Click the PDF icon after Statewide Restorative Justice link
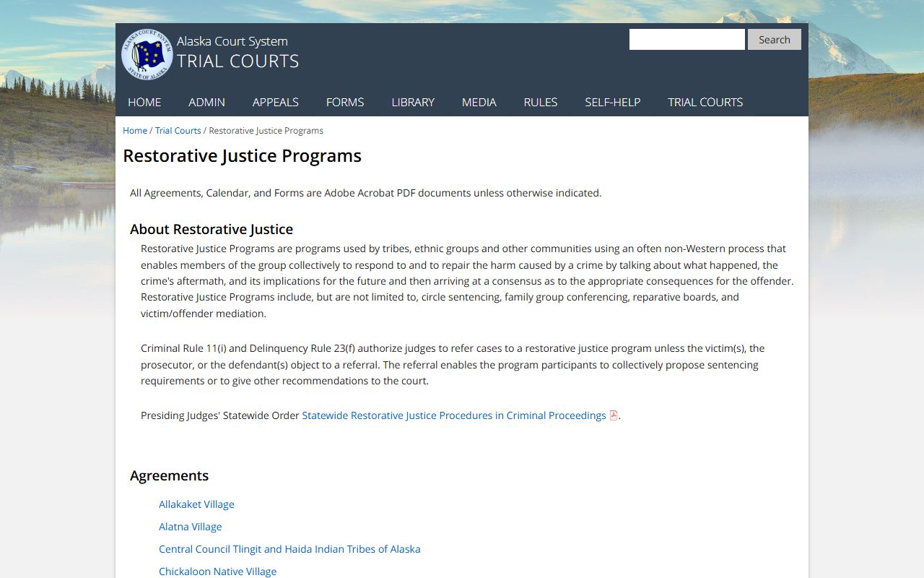This screenshot has width=924, height=578. [x=614, y=415]
